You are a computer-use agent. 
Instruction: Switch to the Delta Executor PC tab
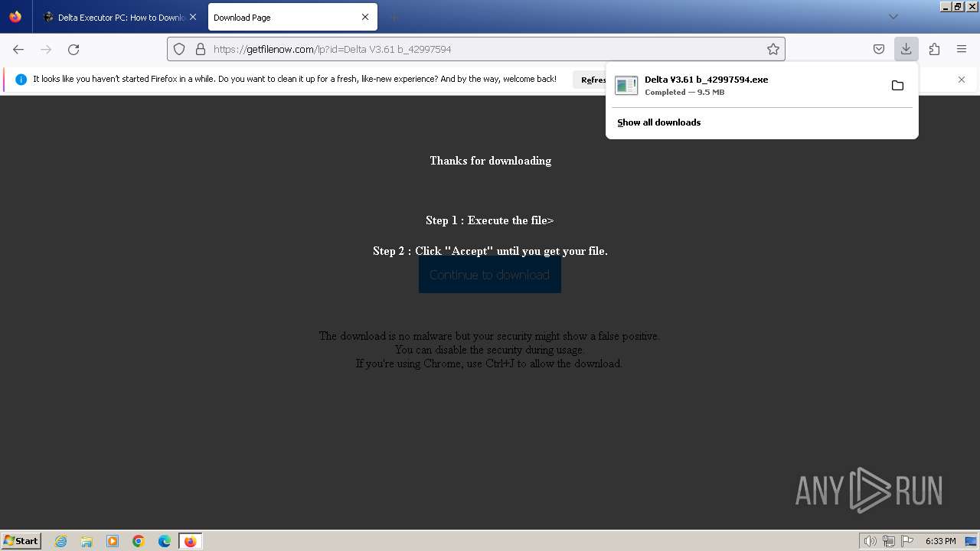tap(121, 17)
